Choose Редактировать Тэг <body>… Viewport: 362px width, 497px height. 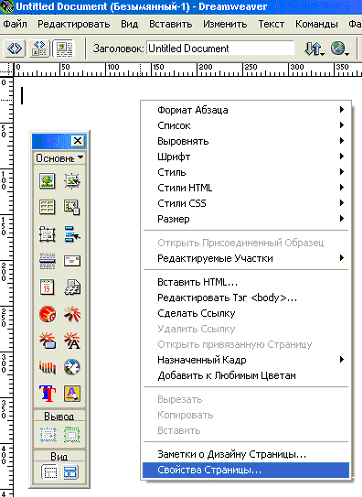click(246, 297)
